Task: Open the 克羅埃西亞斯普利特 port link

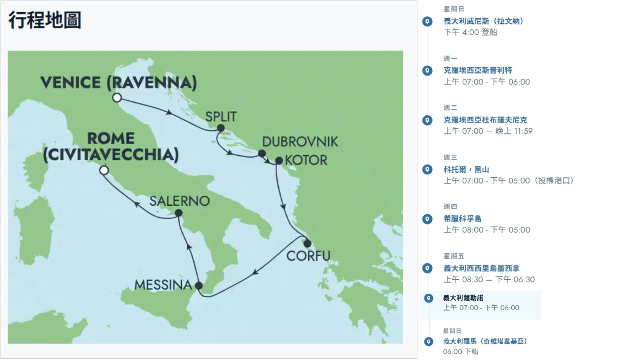Action: click(477, 70)
